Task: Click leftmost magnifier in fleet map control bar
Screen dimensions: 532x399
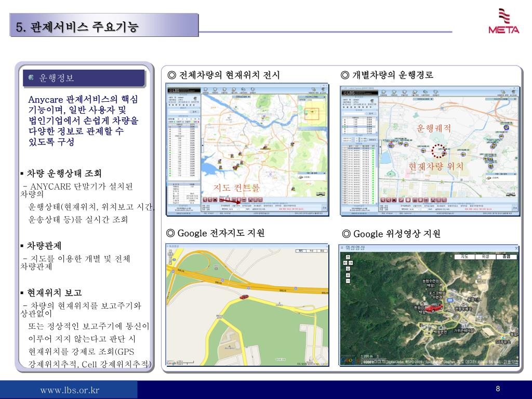Action: pyautogui.click(x=205, y=199)
